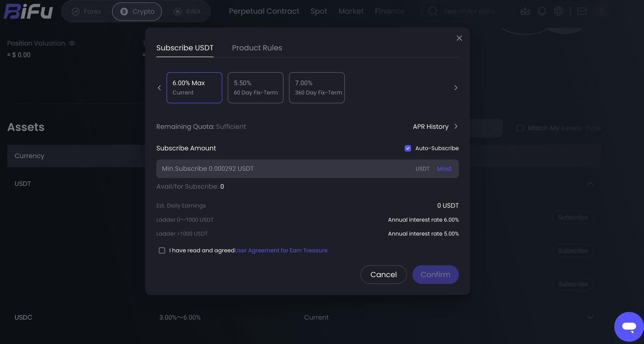The height and width of the screenshot is (344, 644).
Task: Open User Agreement for Earn Treasure link
Action: 281,251
